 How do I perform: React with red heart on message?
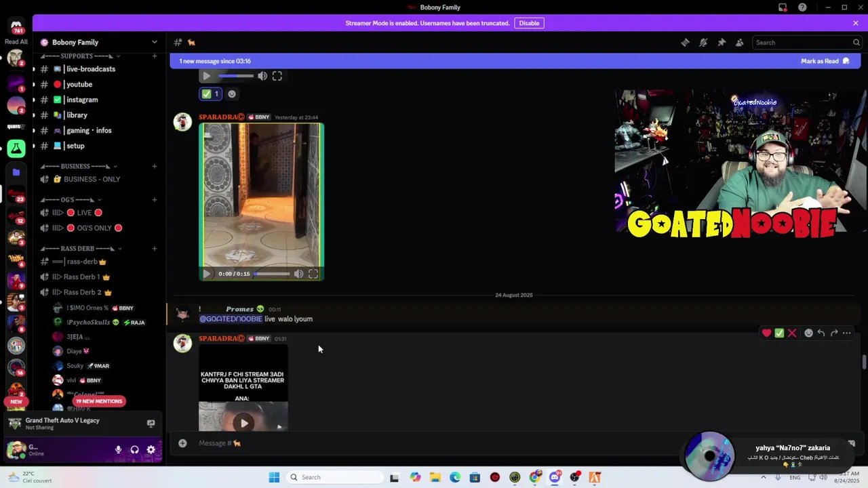[766, 333]
